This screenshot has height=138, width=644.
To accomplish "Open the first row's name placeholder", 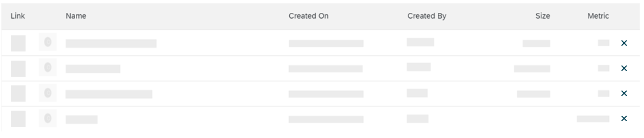I will pyautogui.click(x=111, y=43).
